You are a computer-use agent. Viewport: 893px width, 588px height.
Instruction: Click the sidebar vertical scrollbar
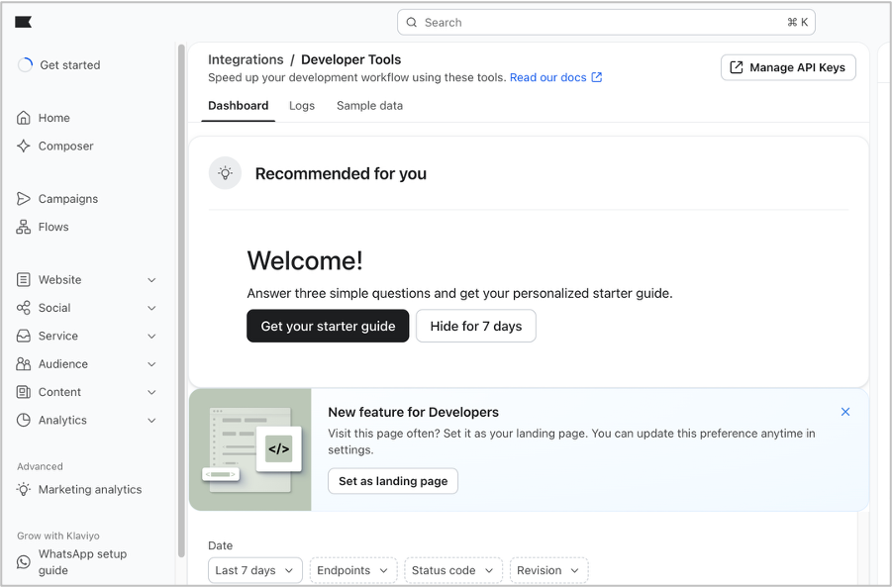click(182, 301)
